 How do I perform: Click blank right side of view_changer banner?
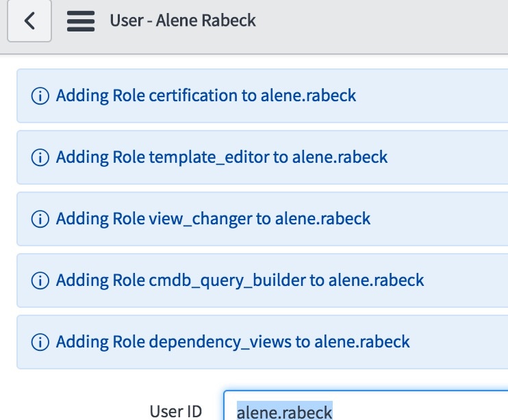pyautogui.click(x=445, y=219)
